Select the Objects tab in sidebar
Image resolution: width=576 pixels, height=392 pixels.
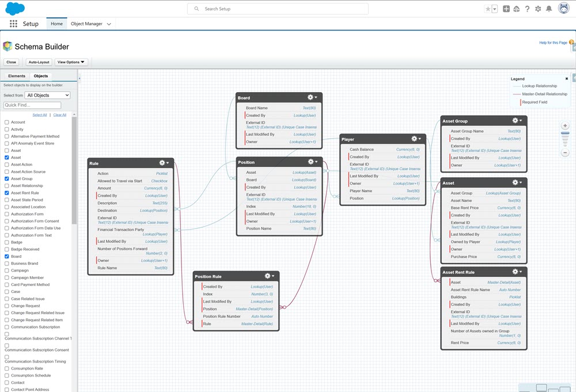41,76
